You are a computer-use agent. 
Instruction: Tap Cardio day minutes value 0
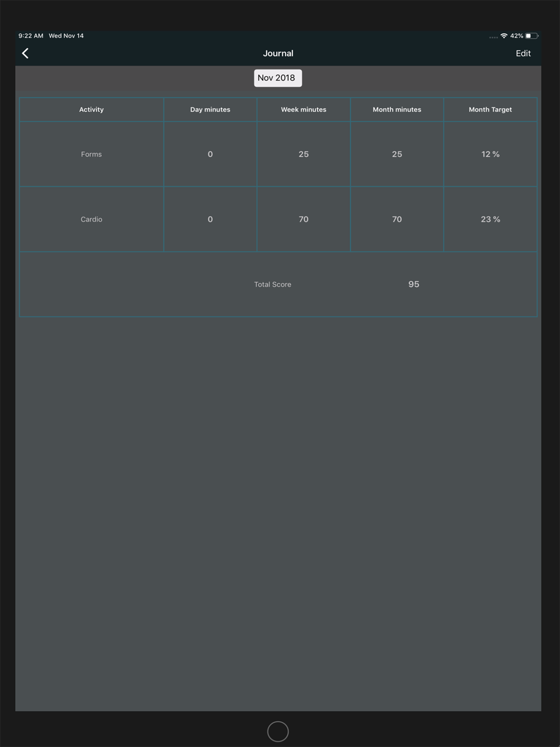(210, 220)
